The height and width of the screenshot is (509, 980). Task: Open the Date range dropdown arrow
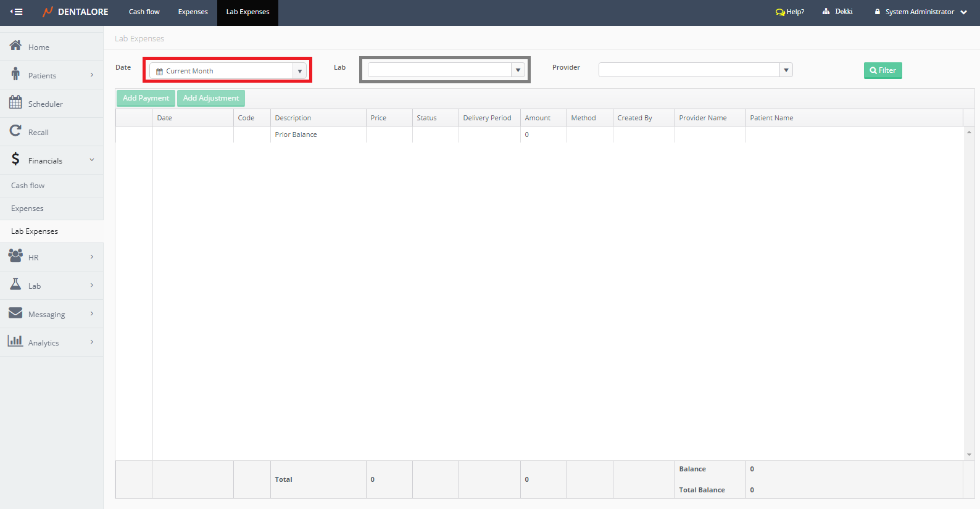click(x=300, y=71)
